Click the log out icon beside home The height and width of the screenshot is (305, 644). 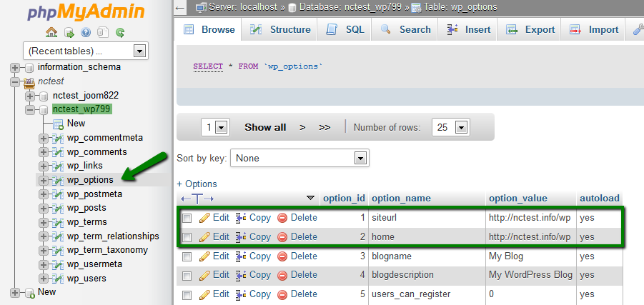coord(69,32)
